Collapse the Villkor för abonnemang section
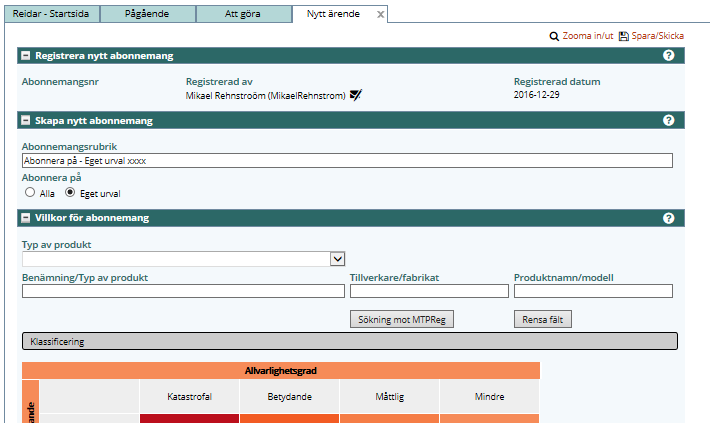 [x=26, y=218]
